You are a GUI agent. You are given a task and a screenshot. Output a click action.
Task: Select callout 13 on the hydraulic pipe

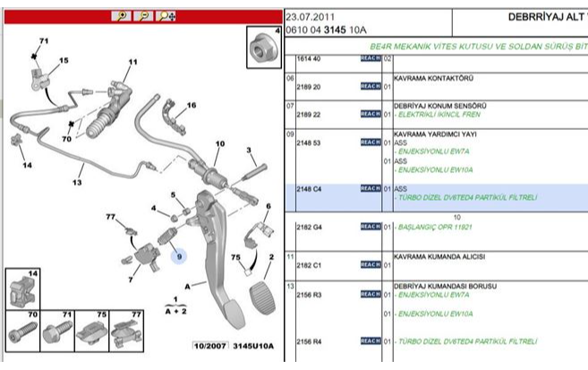pyautogui.click(x=77, y=183)
